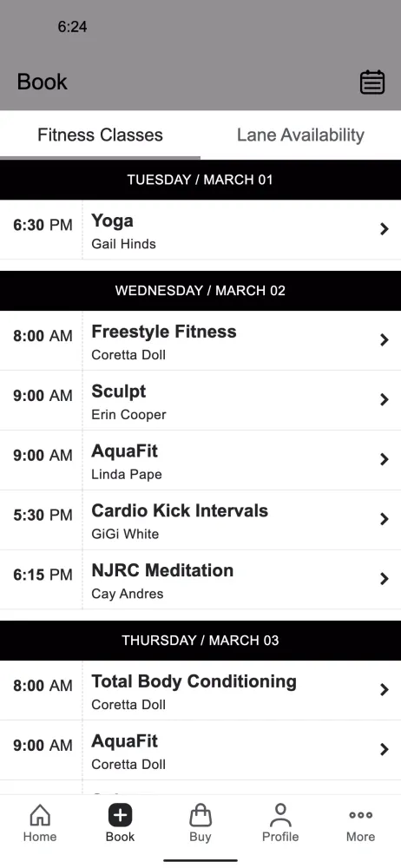The width and height of the screenshot is (401, 868).
Task: Select the Thursday March 03 header
Action: [x=200, y=641]
